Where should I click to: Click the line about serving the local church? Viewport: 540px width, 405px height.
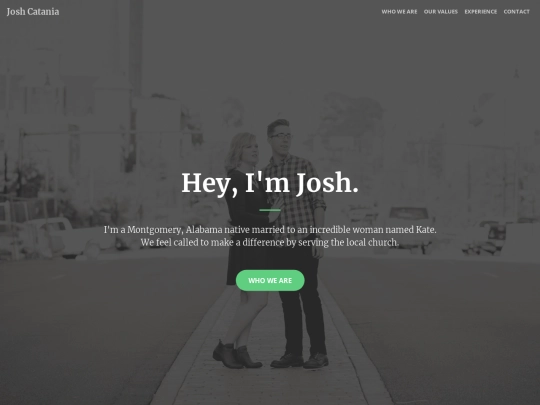tap(270, 242)
